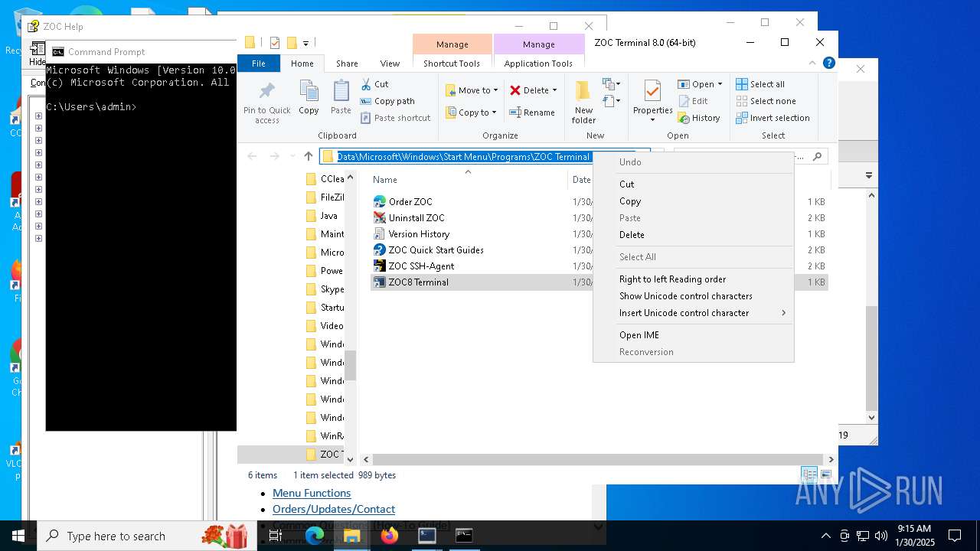Expand first tree node in ZOC Help
The image size is (980, 551).
pyautogui.click(x=38, y=116)
